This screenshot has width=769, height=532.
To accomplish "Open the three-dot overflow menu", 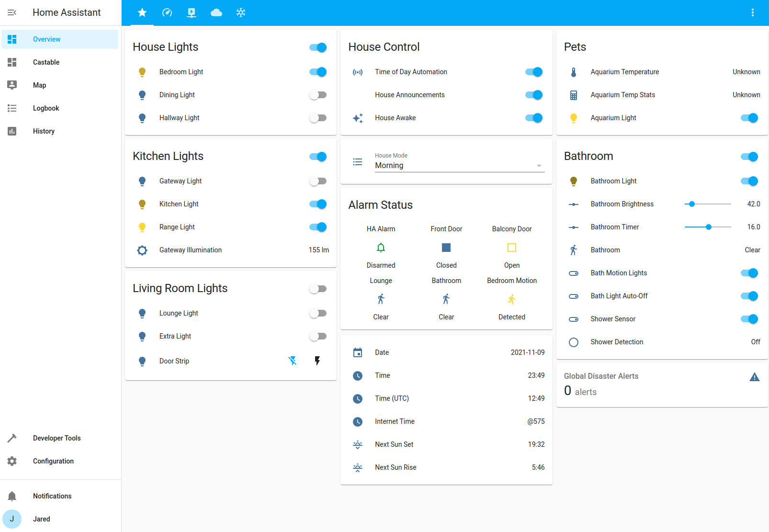I will tap(752, 12).
